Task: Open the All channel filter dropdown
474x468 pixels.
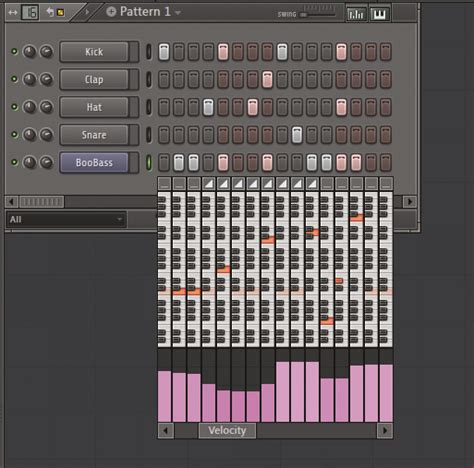Action: coord(66,219)
